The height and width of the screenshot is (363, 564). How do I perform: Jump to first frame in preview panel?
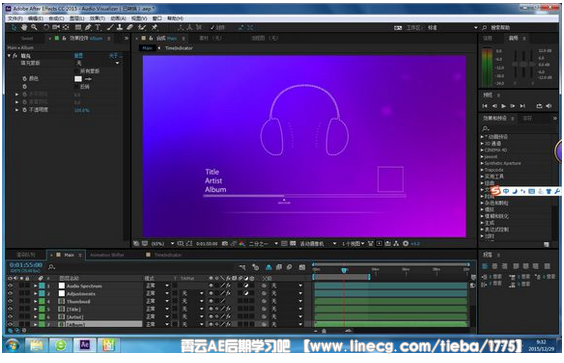click(485, 106)
